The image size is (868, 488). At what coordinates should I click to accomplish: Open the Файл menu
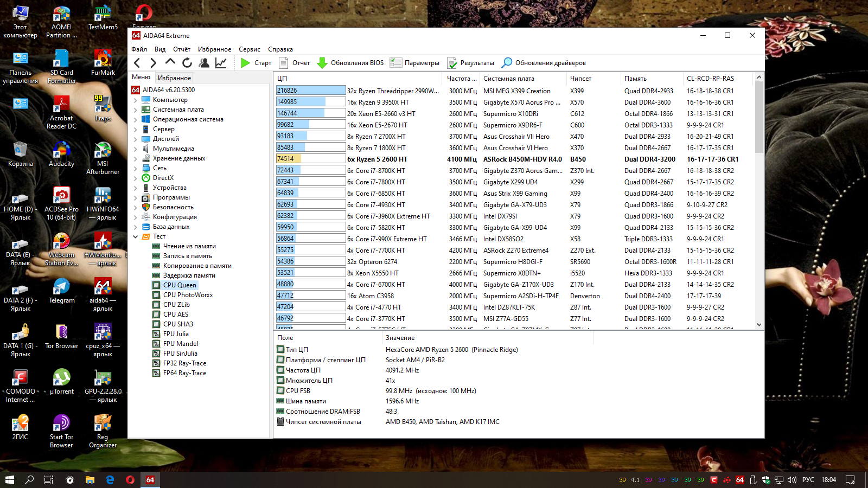tap(139, 49)
